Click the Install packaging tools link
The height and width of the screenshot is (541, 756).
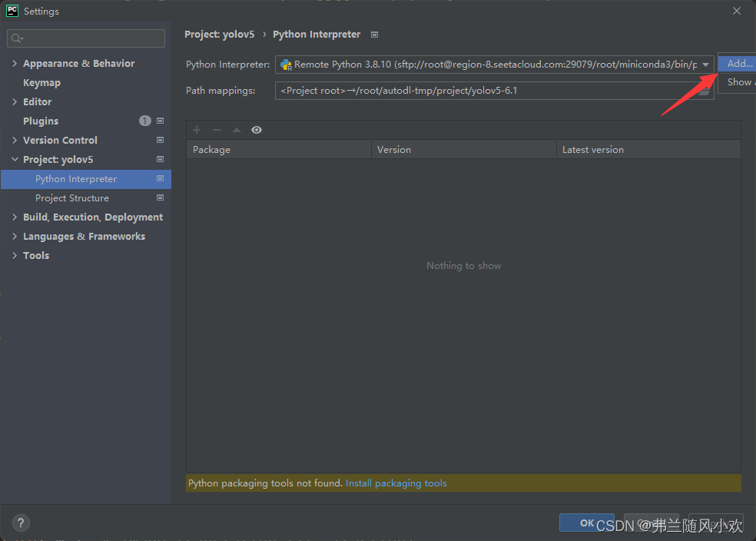pyautogui.click(x=396, y=483)
